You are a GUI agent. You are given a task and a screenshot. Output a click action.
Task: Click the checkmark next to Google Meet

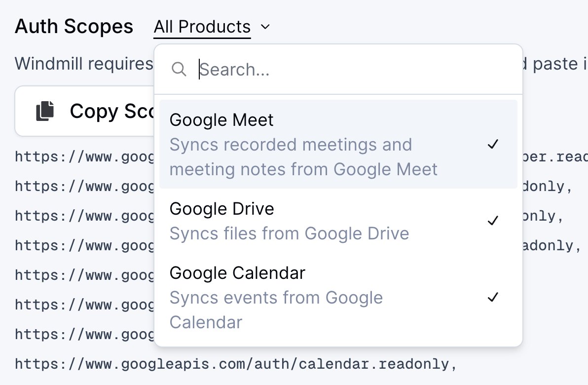pos(493,145)
